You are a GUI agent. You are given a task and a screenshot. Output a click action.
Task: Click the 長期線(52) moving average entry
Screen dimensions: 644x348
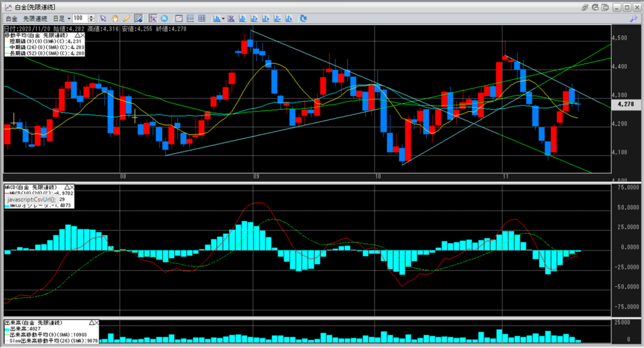[45, 53]
